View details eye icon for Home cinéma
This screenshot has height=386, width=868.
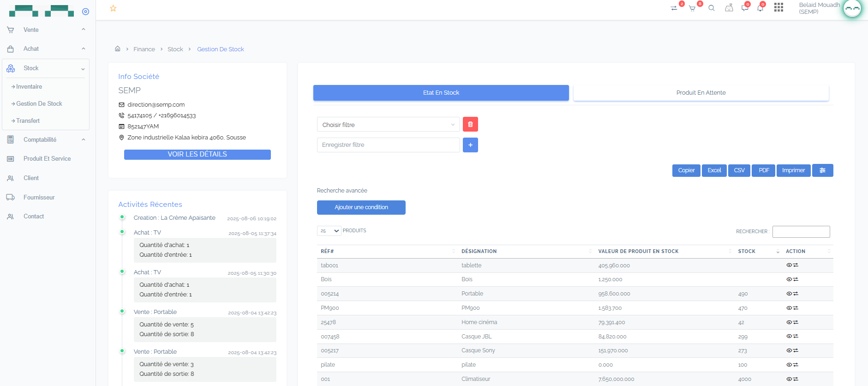point(789,322)
